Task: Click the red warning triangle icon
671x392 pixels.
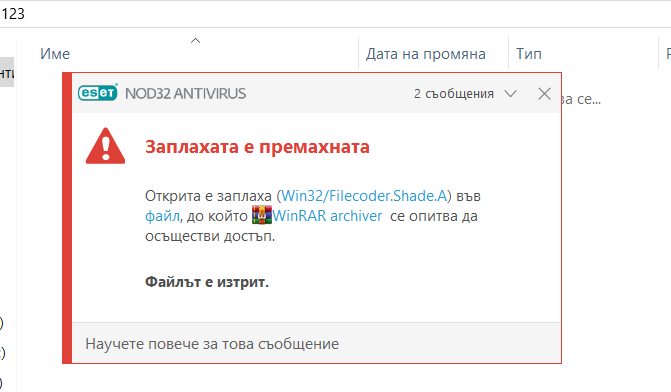Action: 105,146
